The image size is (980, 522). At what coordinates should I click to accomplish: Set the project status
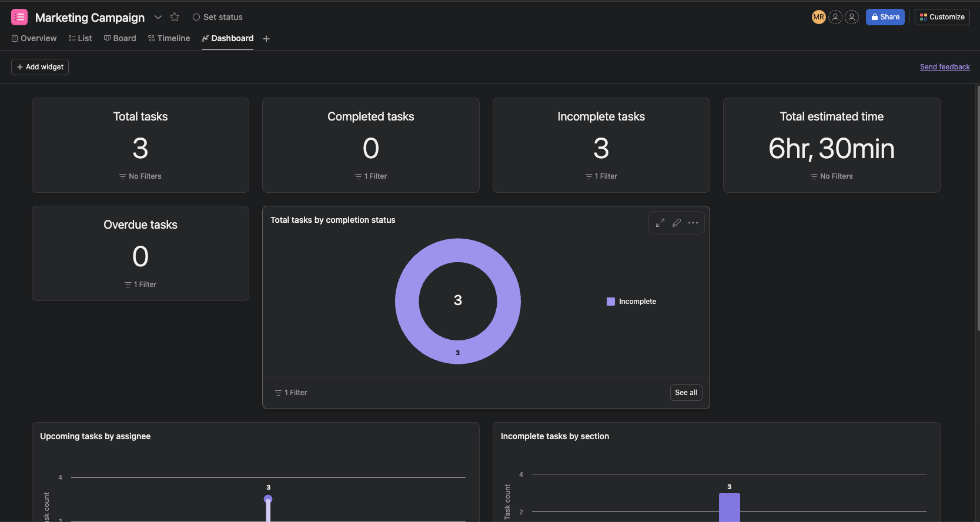point(218,17)
